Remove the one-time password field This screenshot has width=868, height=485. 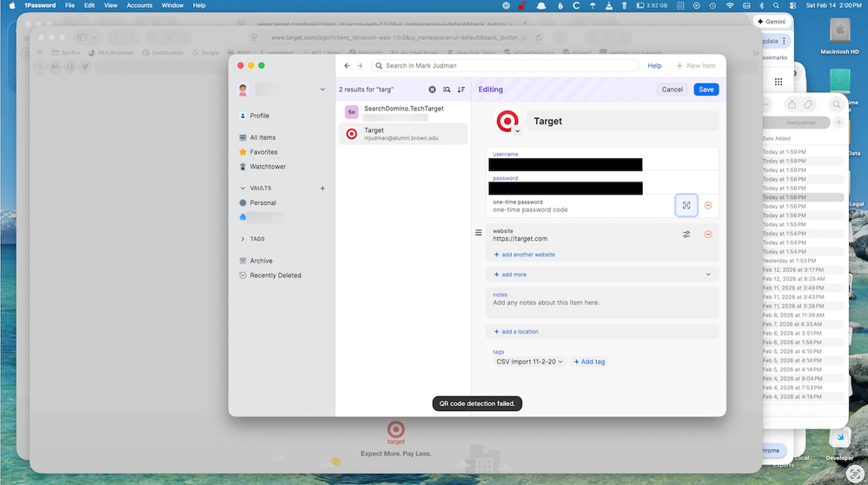click(708, 205)
